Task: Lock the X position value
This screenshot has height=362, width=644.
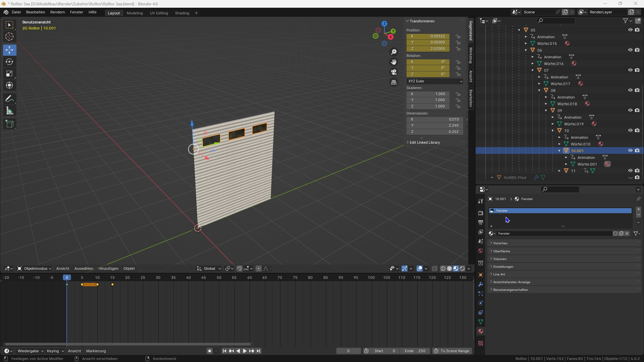Action: coord(458,36)
